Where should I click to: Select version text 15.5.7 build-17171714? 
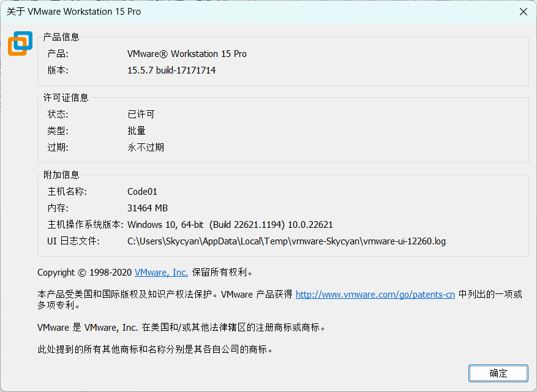tap(171, 70)
